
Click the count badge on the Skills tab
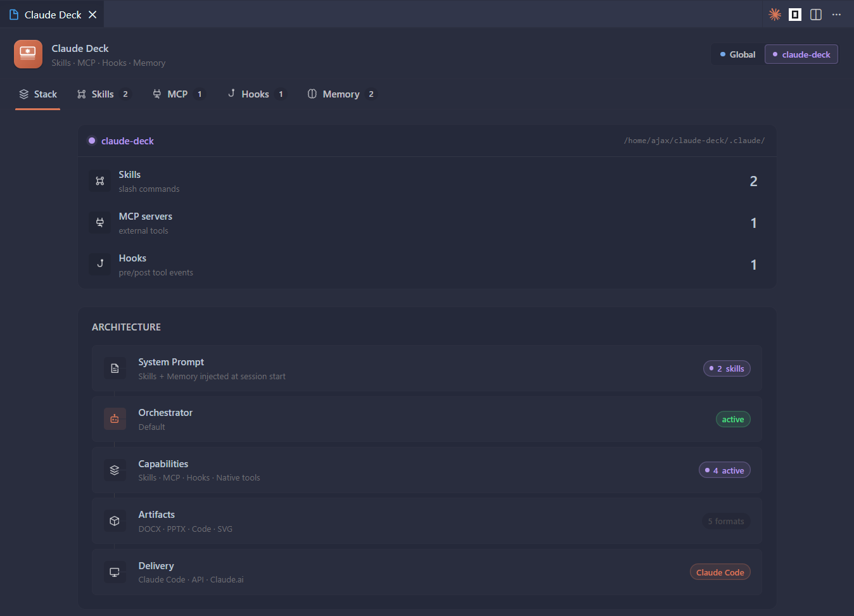click(x=125, y=94)
